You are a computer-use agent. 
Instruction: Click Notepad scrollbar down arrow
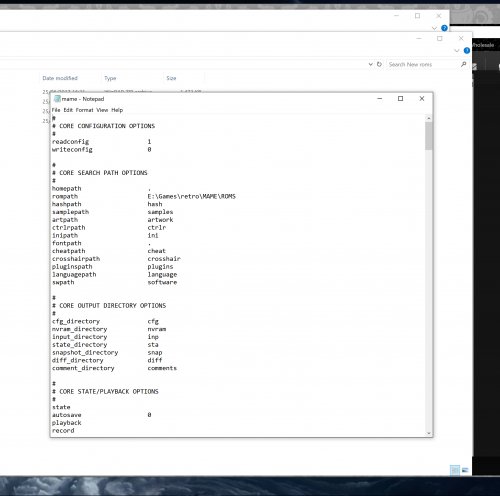tap(429, 433)
